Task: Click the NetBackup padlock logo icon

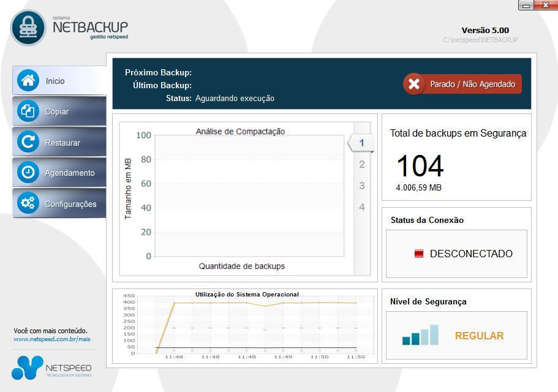Action: point(28,28)
